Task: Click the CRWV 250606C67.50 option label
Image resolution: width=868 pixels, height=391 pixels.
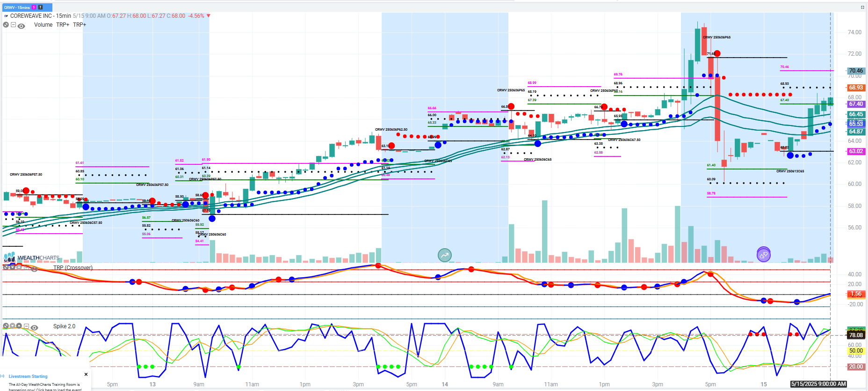Action: (624, 140)
